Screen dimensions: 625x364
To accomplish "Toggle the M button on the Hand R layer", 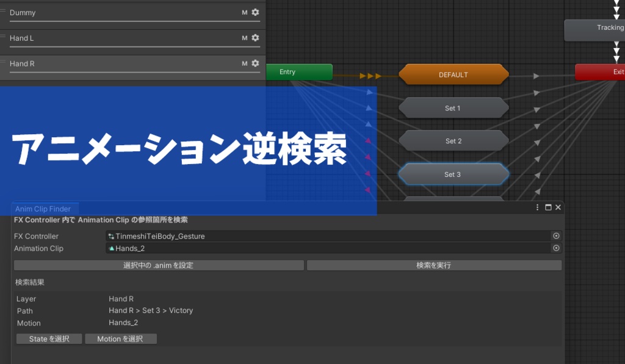I will point(245,63).
